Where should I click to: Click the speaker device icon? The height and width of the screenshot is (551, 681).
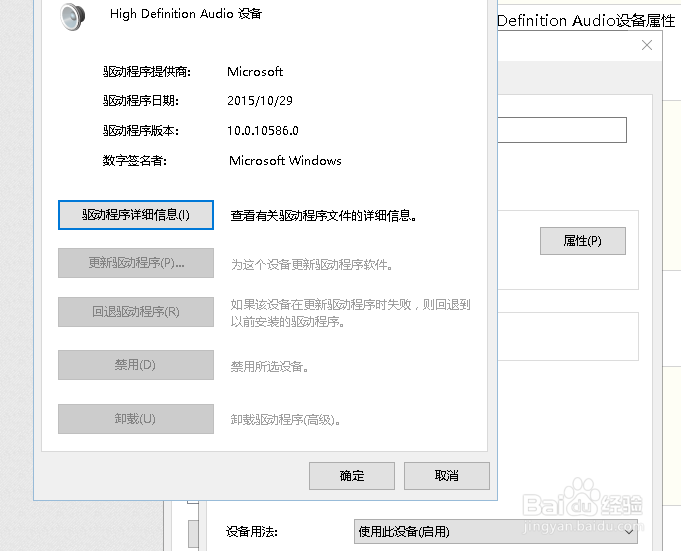[72, 16]
